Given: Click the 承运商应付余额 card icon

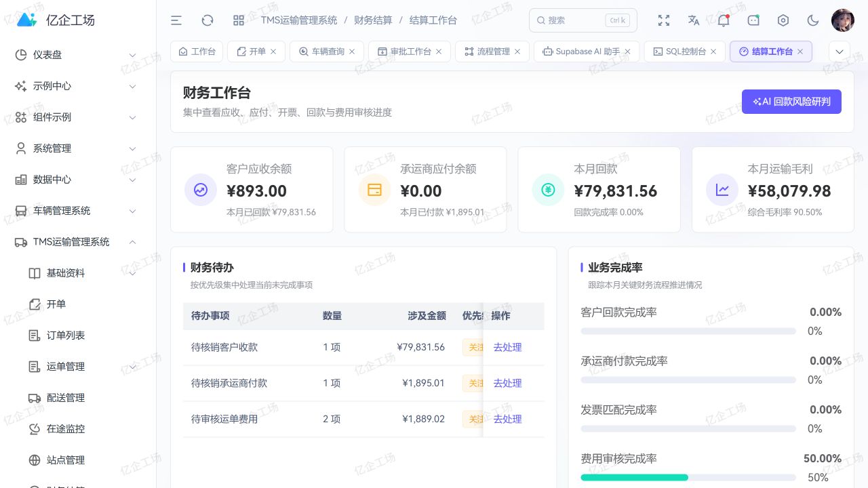Looking at the screenshot, I should tap(374, 190).
